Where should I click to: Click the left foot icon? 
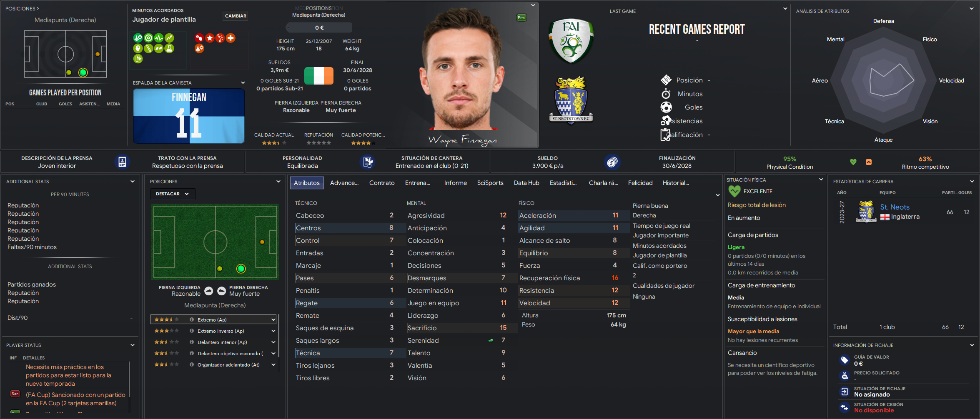(x=209, y=291)
